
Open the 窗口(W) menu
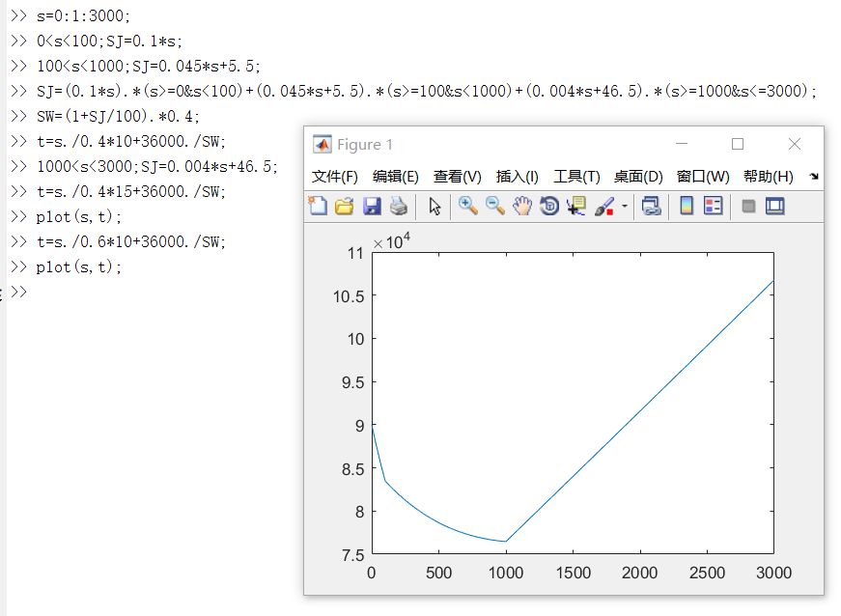703,177
